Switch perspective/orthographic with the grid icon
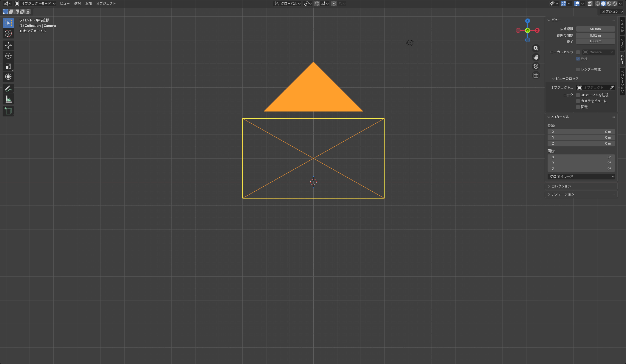Image resolution: width=626 pixels, height=364 pixels. point(536,75)
